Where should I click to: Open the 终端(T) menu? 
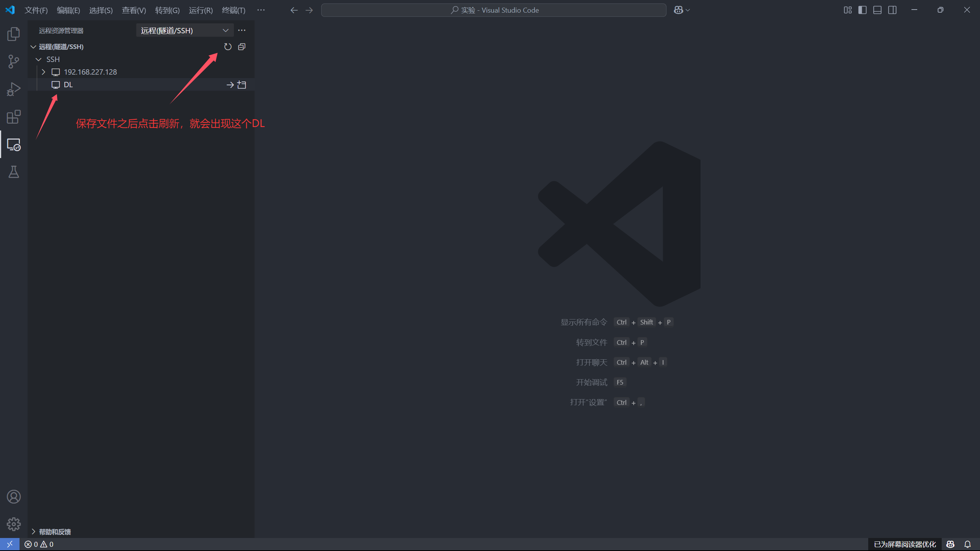(x=233, y=10)
